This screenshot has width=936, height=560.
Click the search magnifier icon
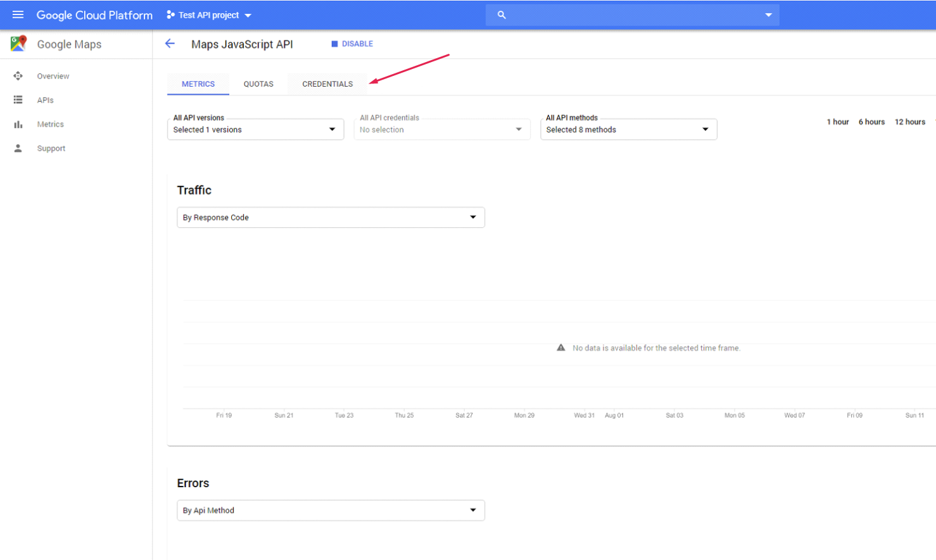tap(502, 15)
